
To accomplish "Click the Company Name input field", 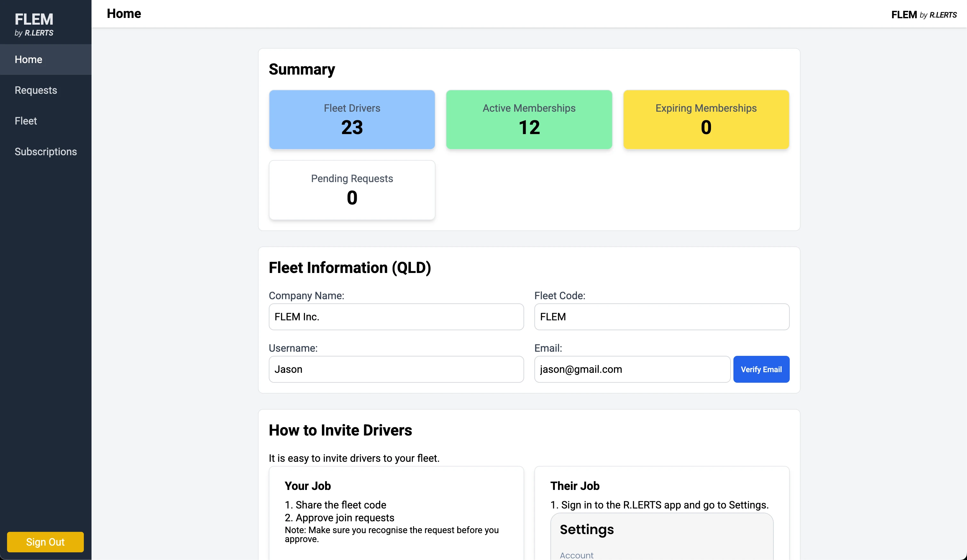I will point(396,317).
